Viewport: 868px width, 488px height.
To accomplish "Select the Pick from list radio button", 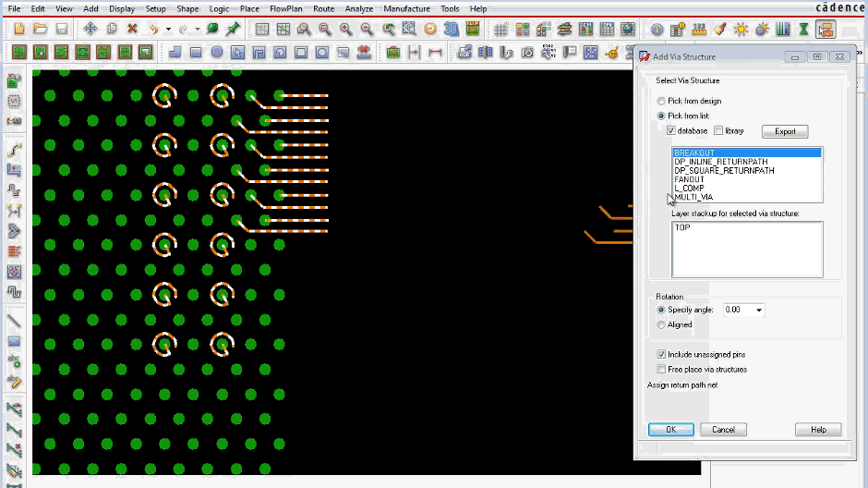I will pos(661,116).
